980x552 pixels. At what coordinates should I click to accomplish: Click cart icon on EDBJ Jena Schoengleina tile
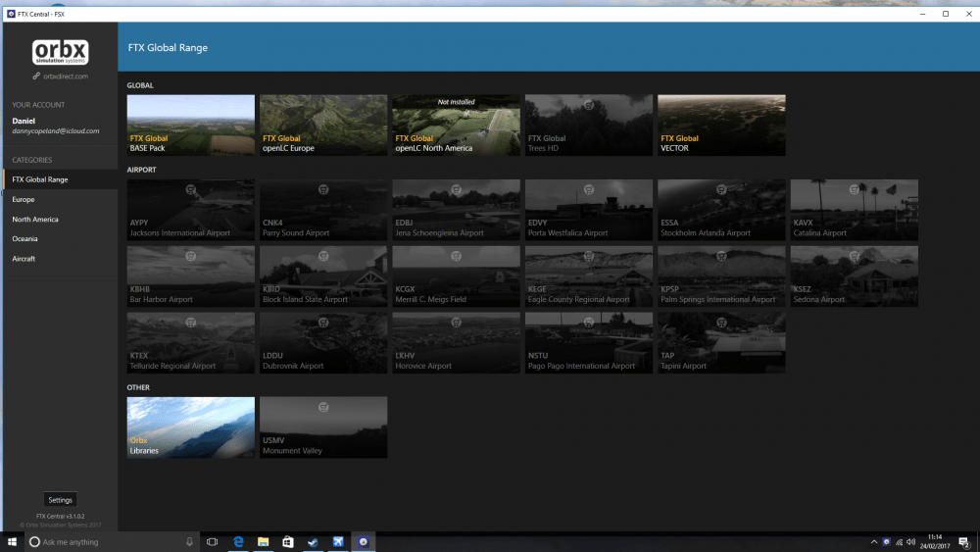457,189
